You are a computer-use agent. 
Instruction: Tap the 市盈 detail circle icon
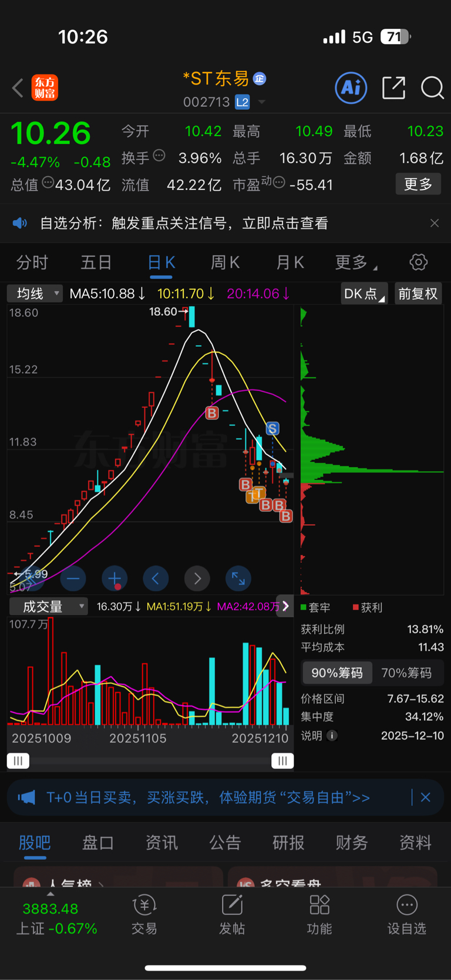(279, 182)
